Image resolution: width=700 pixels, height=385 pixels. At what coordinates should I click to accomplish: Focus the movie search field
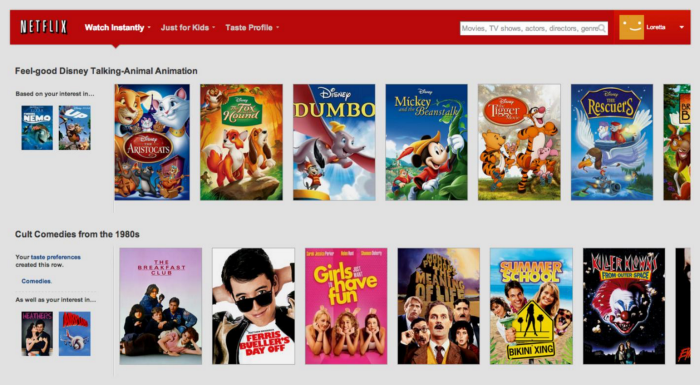pos(533,28)
